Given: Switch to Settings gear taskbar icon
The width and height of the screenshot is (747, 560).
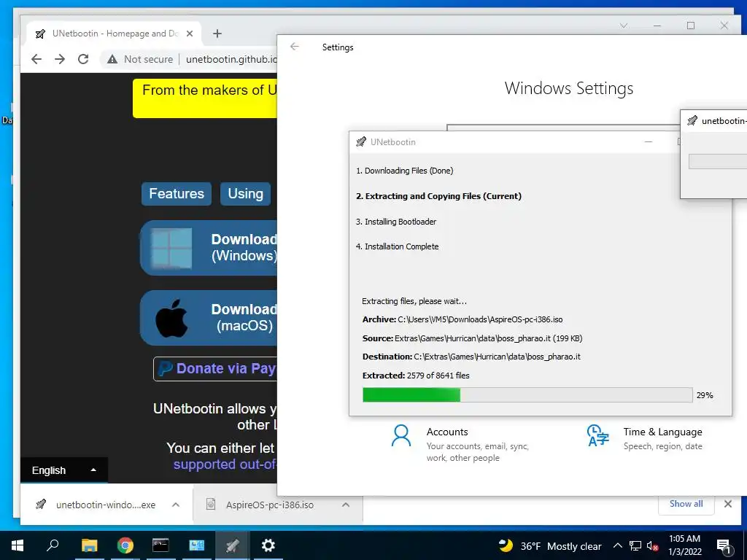Looking at the screenshot, I should 268,545.
